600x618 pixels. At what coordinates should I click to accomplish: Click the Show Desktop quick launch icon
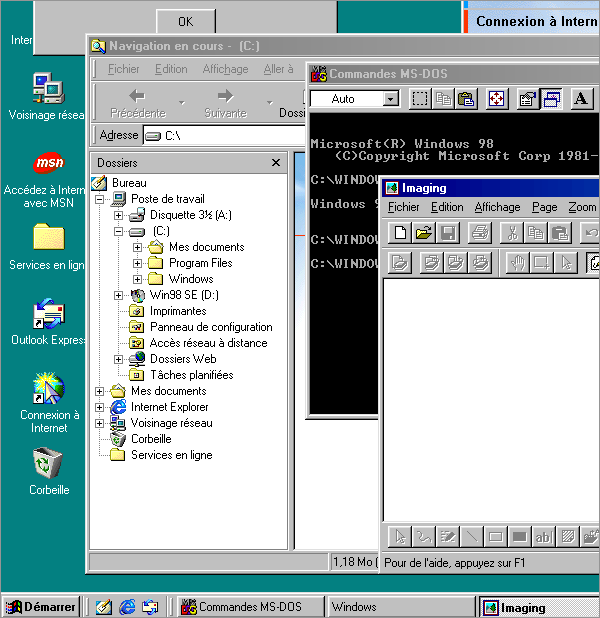pos(103,607)
